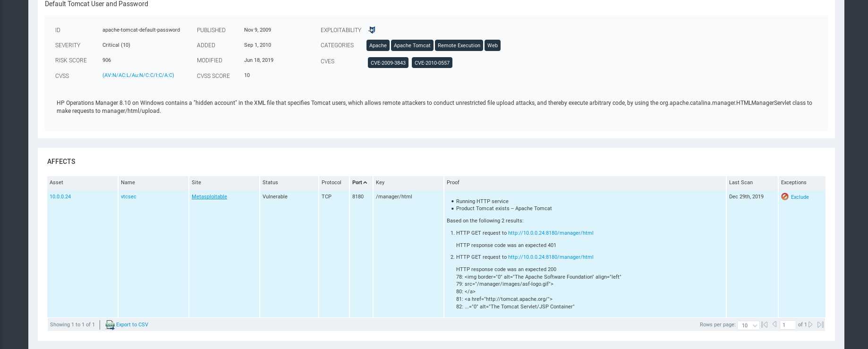Open the Metasploitable site link
Viewport: 868px width, 349px height.
point(209,196)
